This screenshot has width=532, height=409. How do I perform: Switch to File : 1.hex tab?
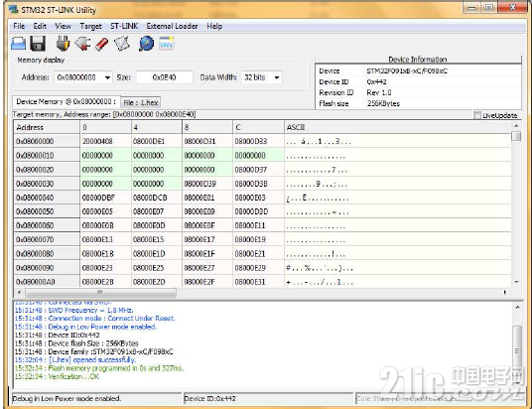point(141,102)
